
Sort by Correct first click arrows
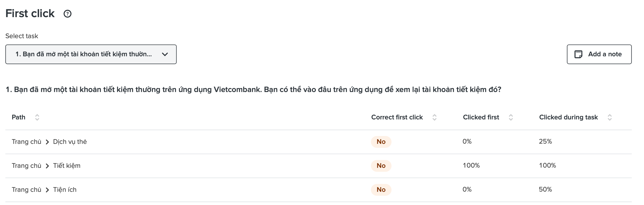coord(434,117)
